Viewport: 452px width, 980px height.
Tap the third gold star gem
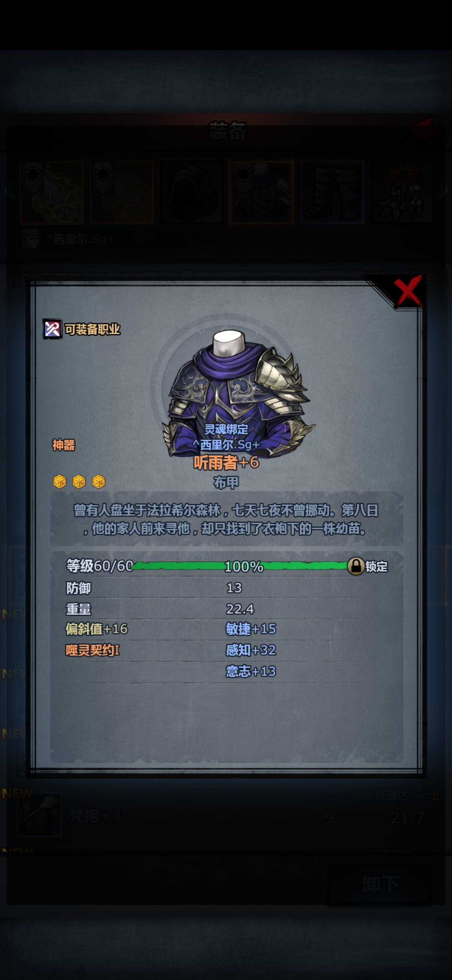point(99,482)
